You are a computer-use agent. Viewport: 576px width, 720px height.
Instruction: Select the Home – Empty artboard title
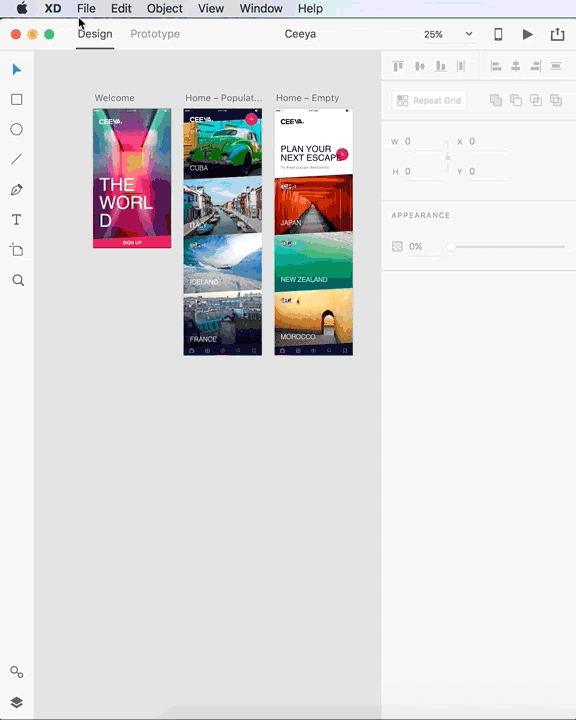point(307,98)
